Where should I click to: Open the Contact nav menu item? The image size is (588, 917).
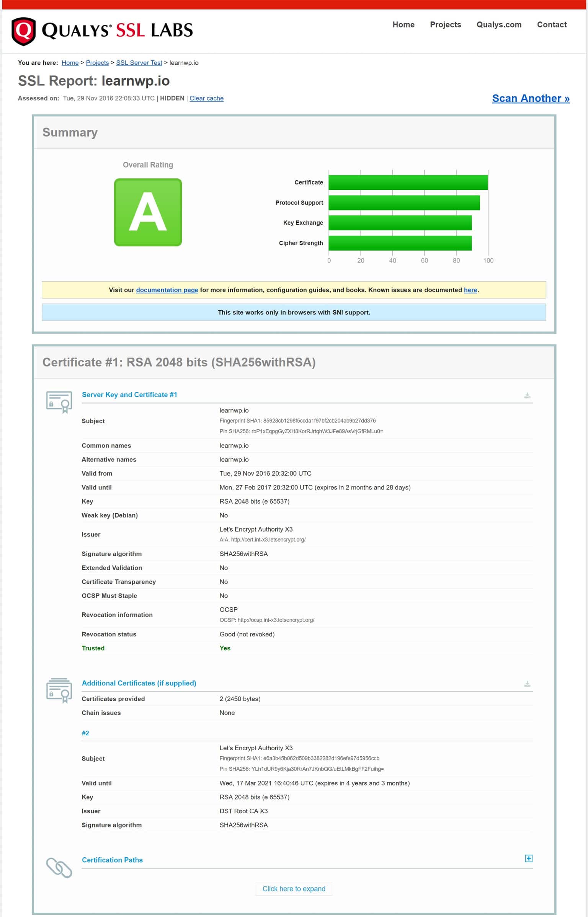[552, 24]
